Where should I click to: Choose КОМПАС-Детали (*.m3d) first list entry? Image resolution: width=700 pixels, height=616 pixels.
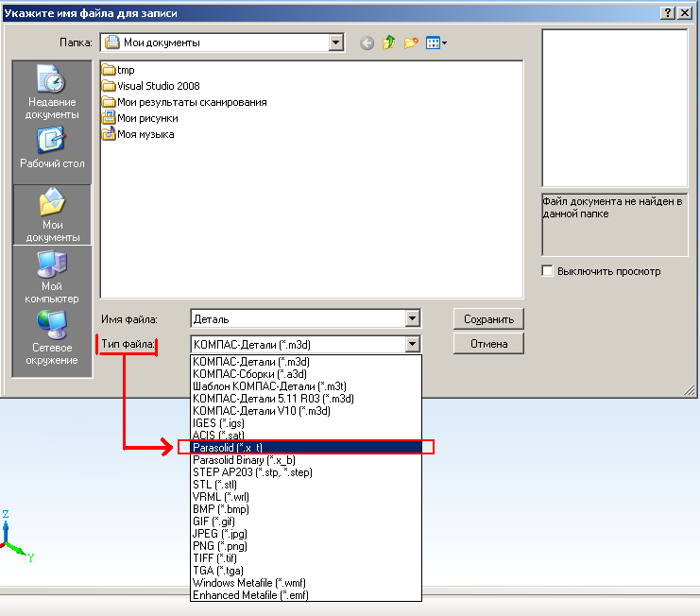(x=306, y=362)
